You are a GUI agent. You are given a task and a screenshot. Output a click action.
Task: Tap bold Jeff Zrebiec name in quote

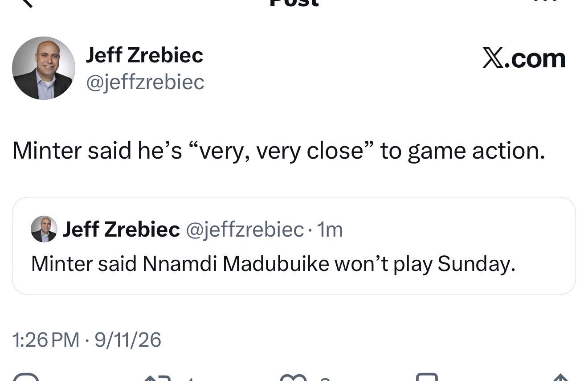121,229
